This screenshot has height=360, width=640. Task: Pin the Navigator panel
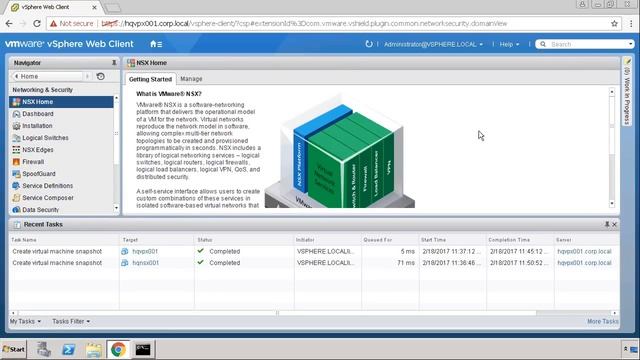point(114,63)
